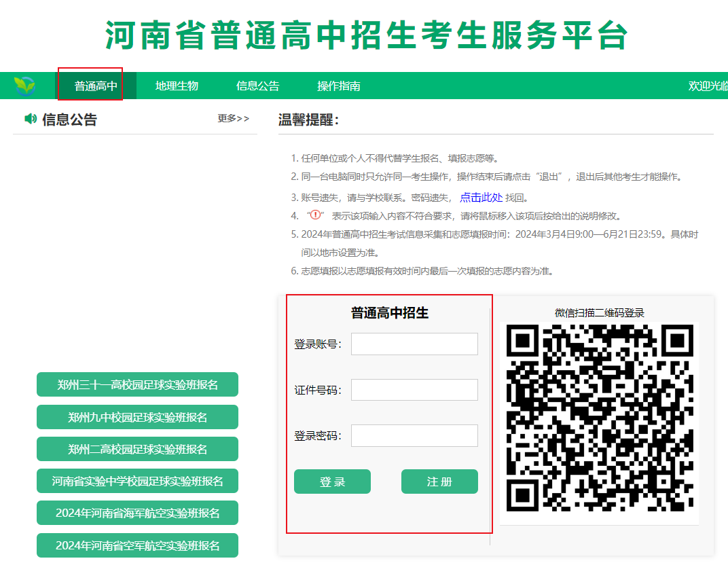Click 点击此处 password recovery link
Screen dimensions: 728x563
click(481, 198)
